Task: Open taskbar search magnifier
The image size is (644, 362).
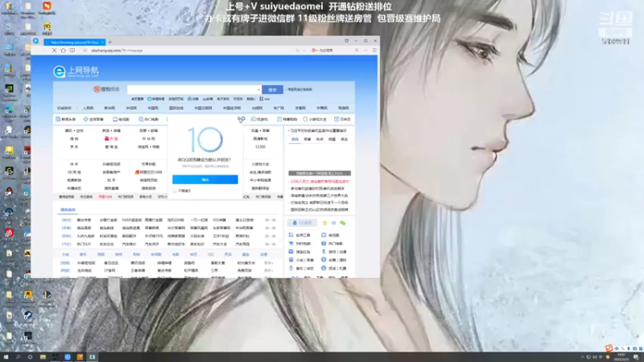Action: [x=18, y=357]
